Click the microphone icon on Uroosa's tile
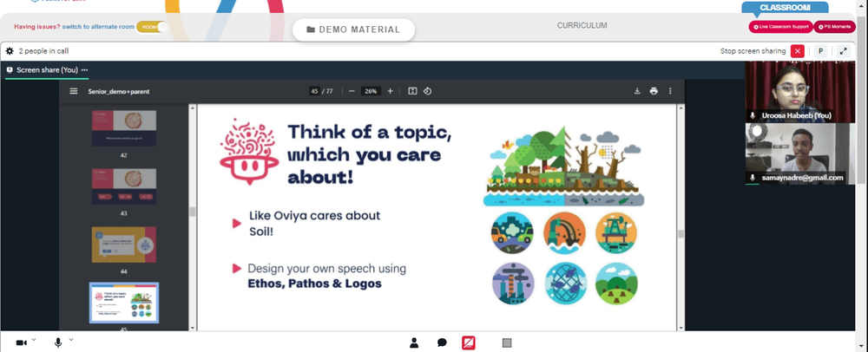868x352 pixels. 753,116
